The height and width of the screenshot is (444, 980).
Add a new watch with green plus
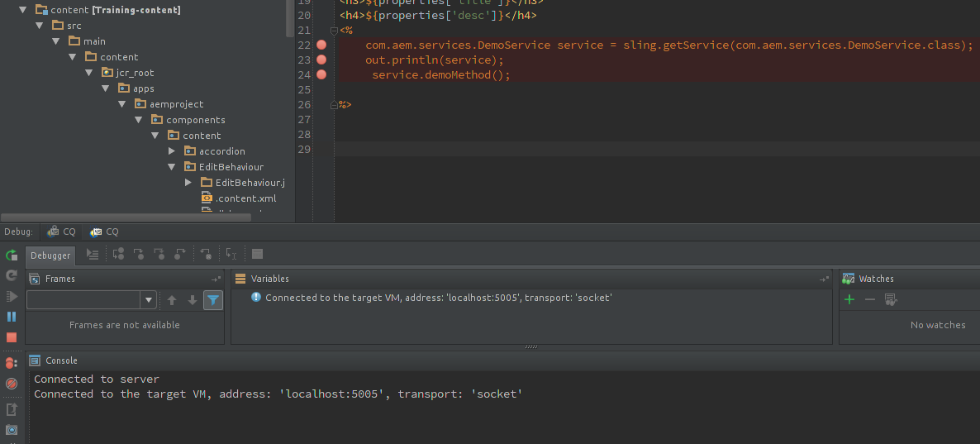point(849,299)
